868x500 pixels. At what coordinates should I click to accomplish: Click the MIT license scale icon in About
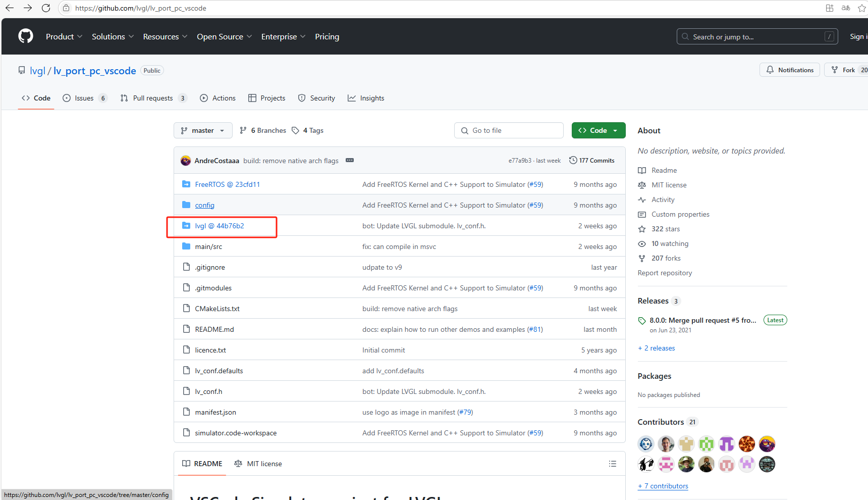coord(642,185)
